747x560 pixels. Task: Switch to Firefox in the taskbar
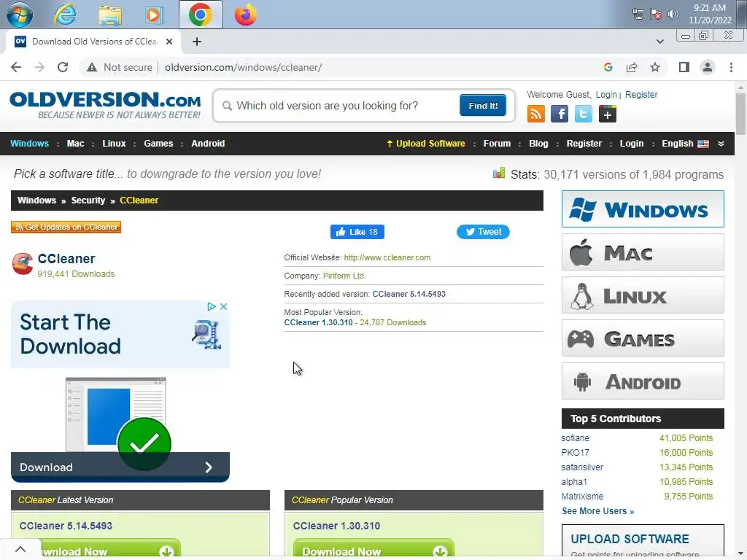click(245, 15)
